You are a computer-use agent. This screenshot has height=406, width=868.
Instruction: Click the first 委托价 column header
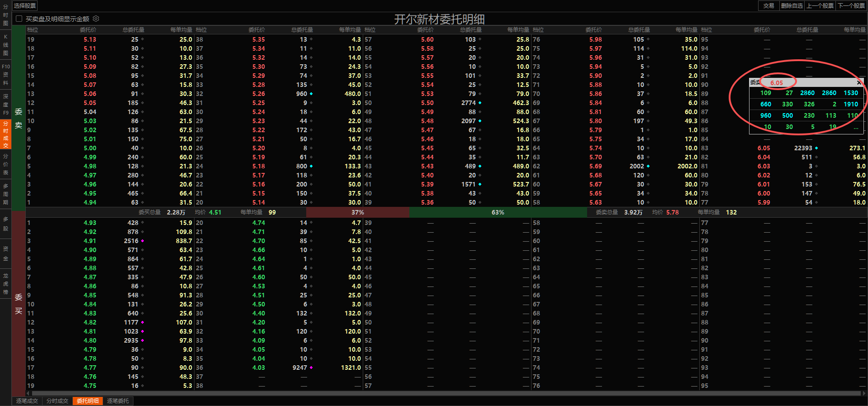(x=88, y=30)
